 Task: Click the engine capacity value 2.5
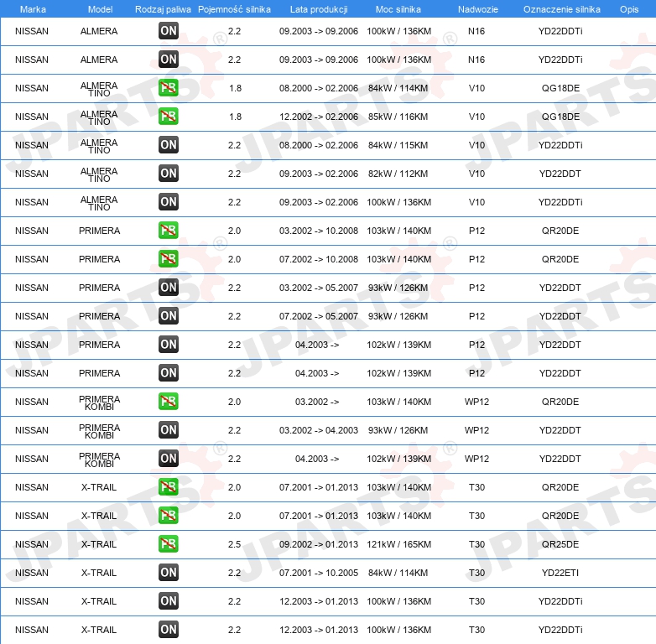point(234,544)
